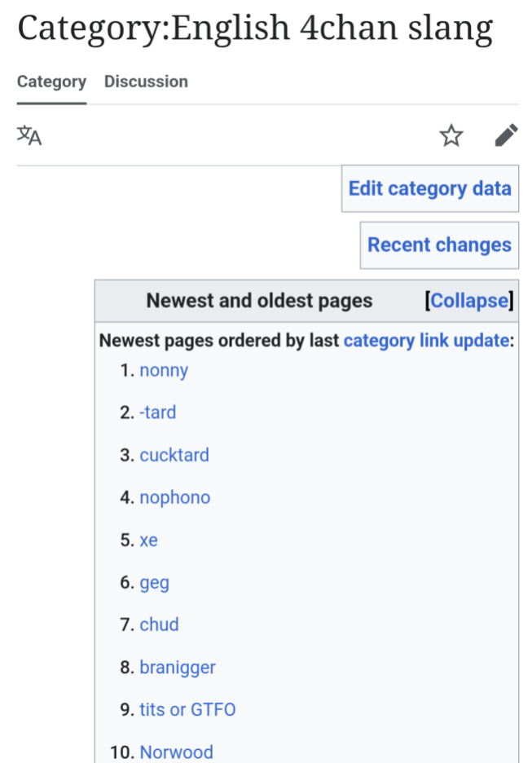Open the xe entry link
Screen dimensions: 532x763
pyautogui.click(x=148, y=540)
